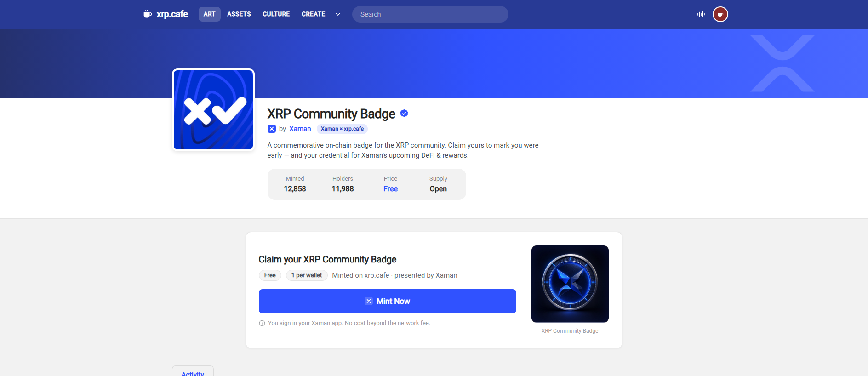Click the 'Xaman × xrp.cafe' tag
The height and width of the screenshot is (376, 868).
(x=342, y=129)
